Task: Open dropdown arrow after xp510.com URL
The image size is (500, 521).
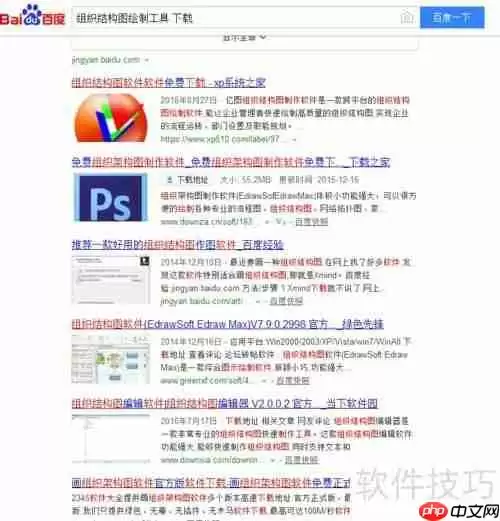Action: pos(294,140)
